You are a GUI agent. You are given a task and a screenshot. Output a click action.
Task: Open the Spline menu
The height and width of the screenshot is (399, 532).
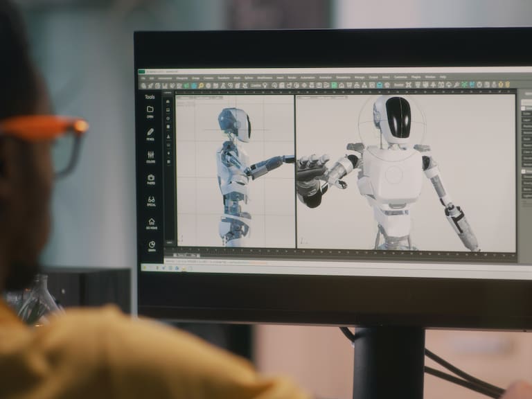tap(249, 78)
